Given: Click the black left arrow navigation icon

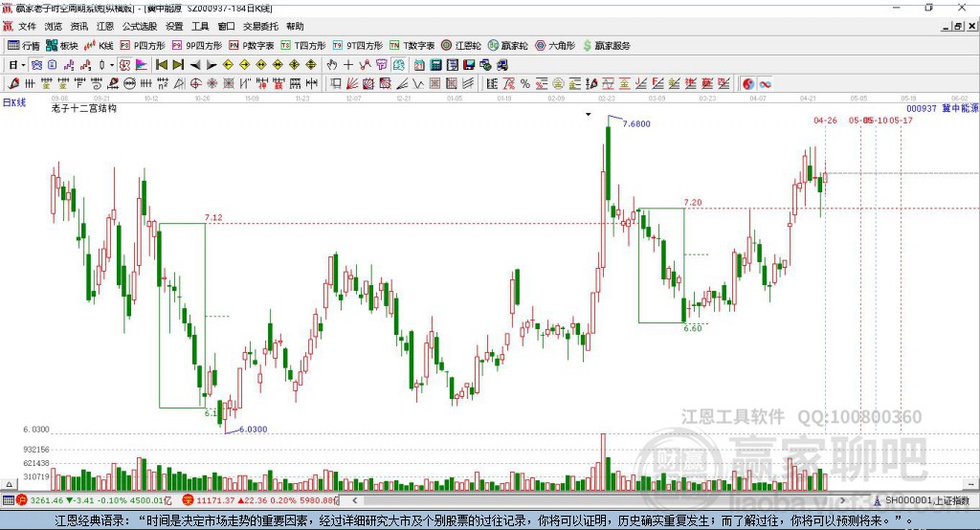Looking at the screenshot, I should (195, 65).
